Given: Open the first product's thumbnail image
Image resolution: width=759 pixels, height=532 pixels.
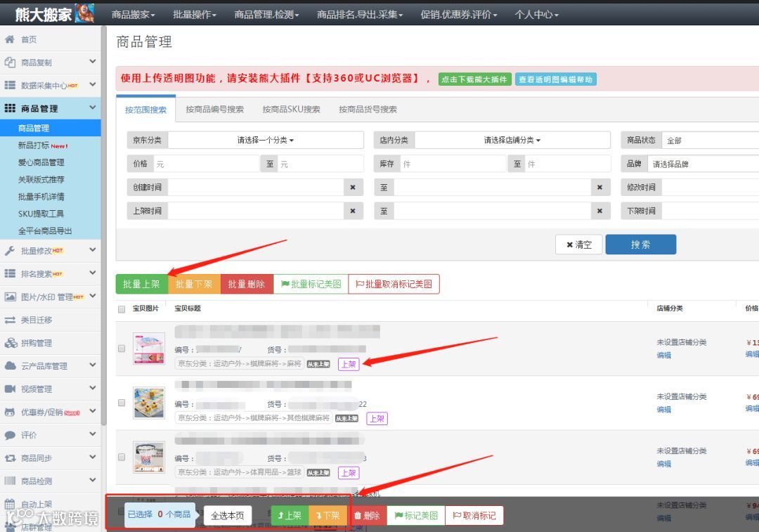Looking at the screenshot, I should pyautogui.click(x=148, y=349).
